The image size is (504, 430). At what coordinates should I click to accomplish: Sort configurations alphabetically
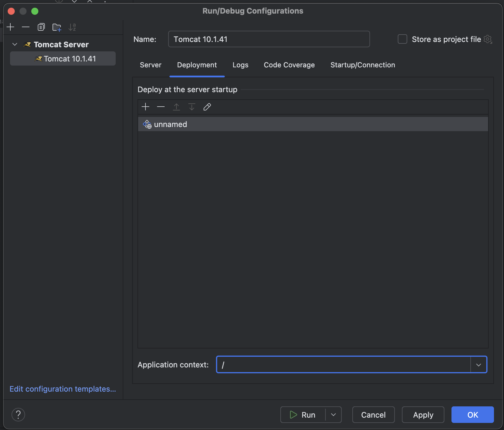click(72, 27)
